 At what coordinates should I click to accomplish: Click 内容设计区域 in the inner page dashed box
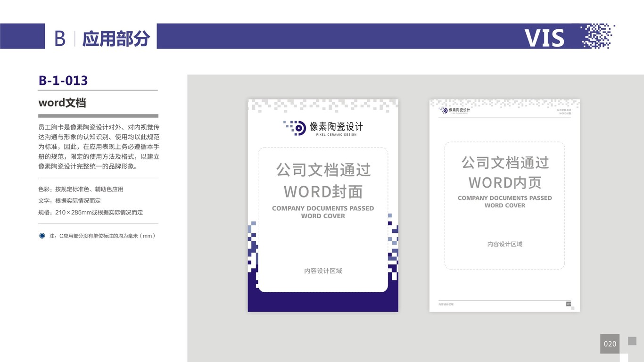505,244
